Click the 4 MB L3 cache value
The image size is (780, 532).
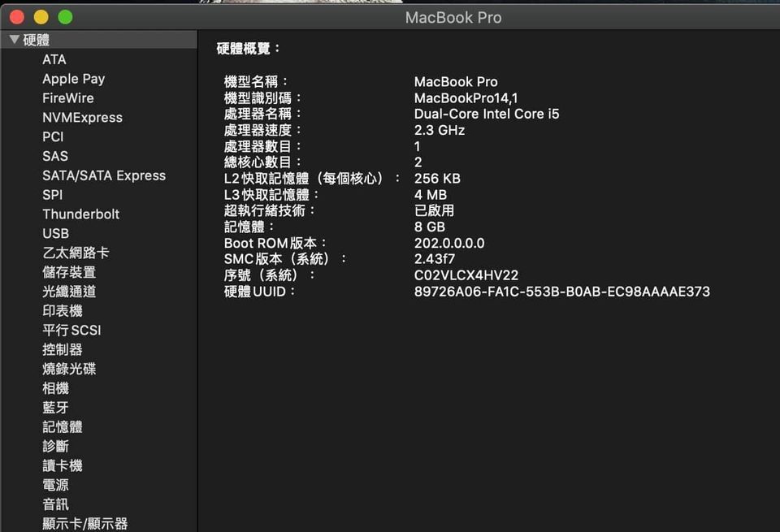click(x=431, y=195)
